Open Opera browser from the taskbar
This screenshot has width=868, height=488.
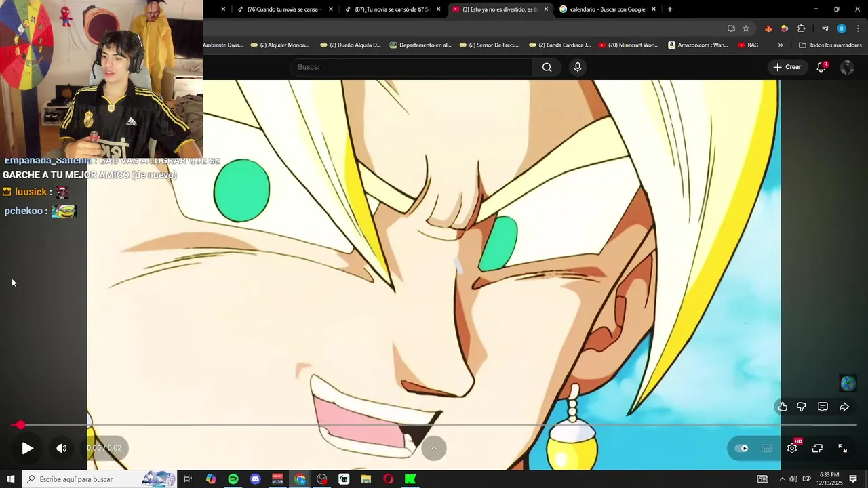click(x=388, y=479)
